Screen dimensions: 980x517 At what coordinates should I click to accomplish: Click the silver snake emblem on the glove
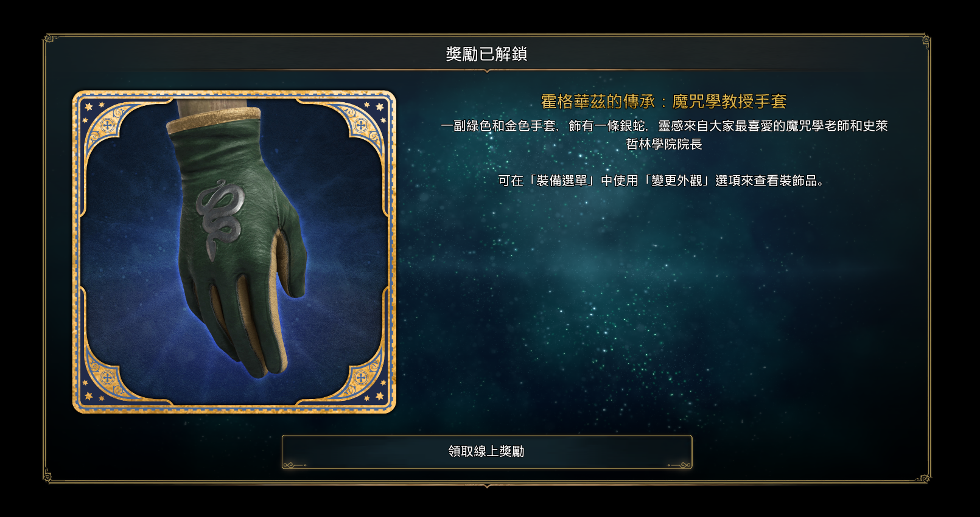[220, 218]
